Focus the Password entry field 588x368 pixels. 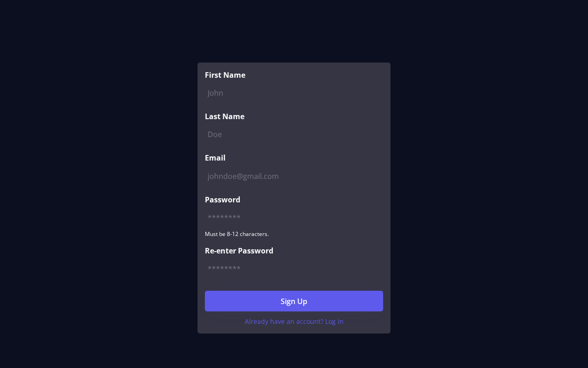pyautogui.click(x=294, y=218)
